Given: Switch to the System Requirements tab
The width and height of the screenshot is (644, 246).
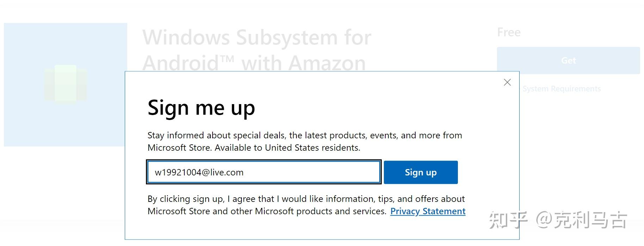Looking at the screenshot, I should [561, 89].
